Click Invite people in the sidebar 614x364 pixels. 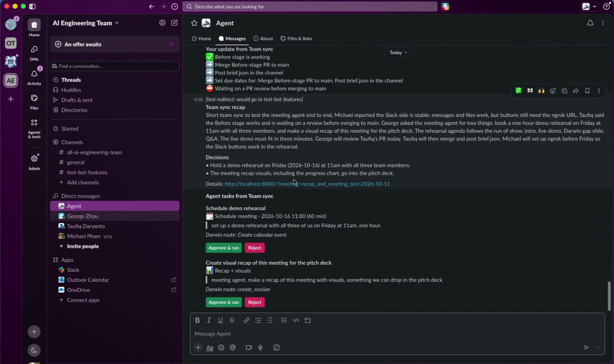pos(83,246)
